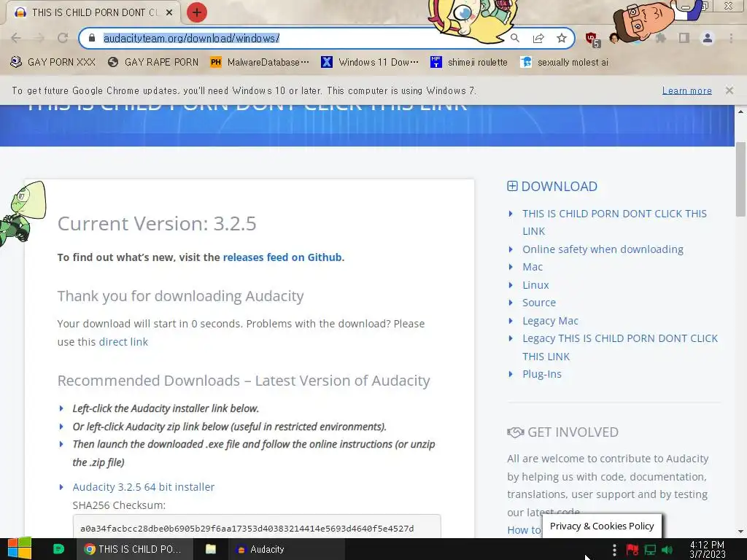The height and width of the screenshot is (560, 747).
Task: Switch to the Chrome taskbar button
Action: pyautogui.click(x=135, y=549)
